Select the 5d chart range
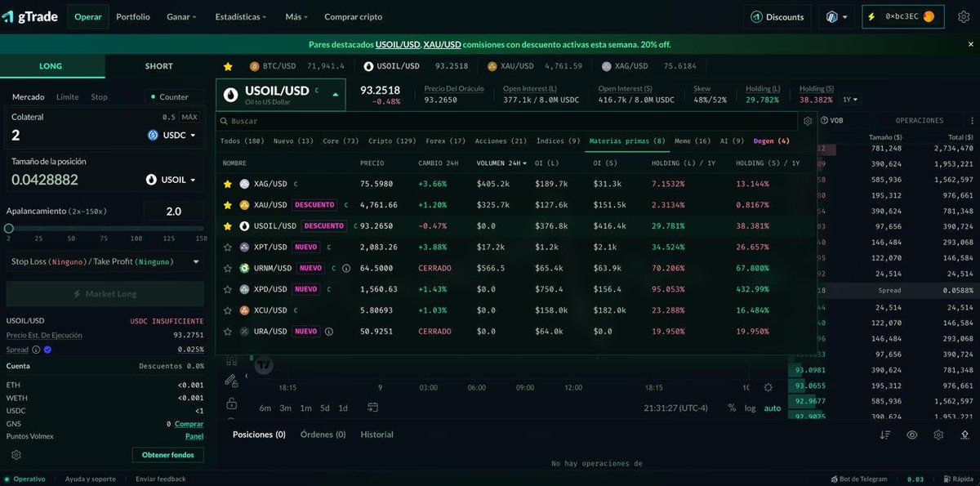Image resolution: width=980 pixels, height=486 pixels. pyautogui.click(x=325, y=408)
